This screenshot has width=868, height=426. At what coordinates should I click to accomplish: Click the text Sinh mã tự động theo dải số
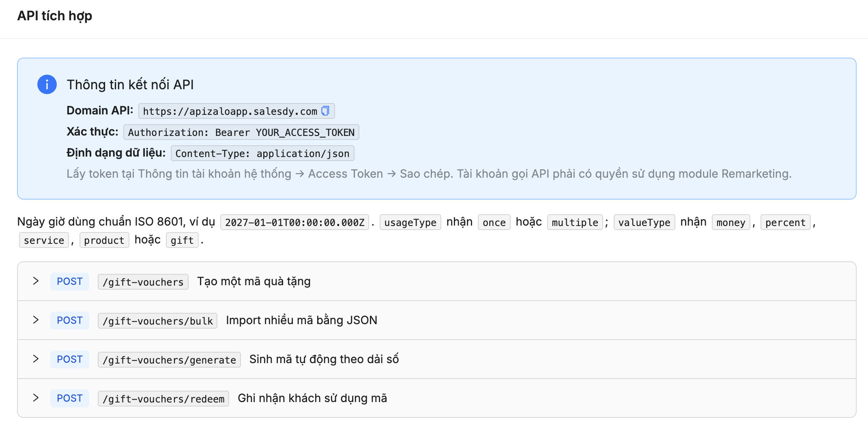[324, 359]
